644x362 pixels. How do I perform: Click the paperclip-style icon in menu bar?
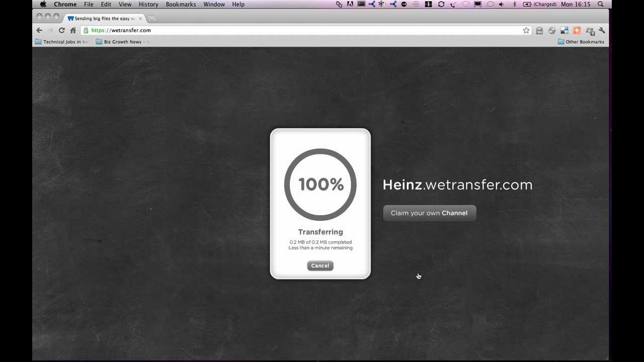point(339,5)
